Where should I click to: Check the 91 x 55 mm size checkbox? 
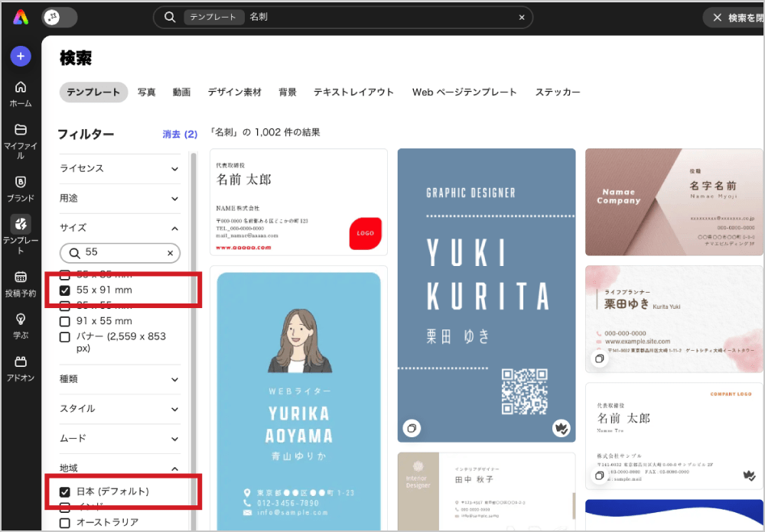pos(65,321)
